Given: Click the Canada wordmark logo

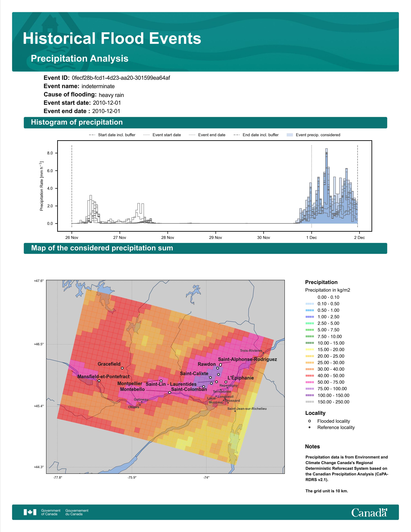Looking at the screenshot, I should pos(369,512).
